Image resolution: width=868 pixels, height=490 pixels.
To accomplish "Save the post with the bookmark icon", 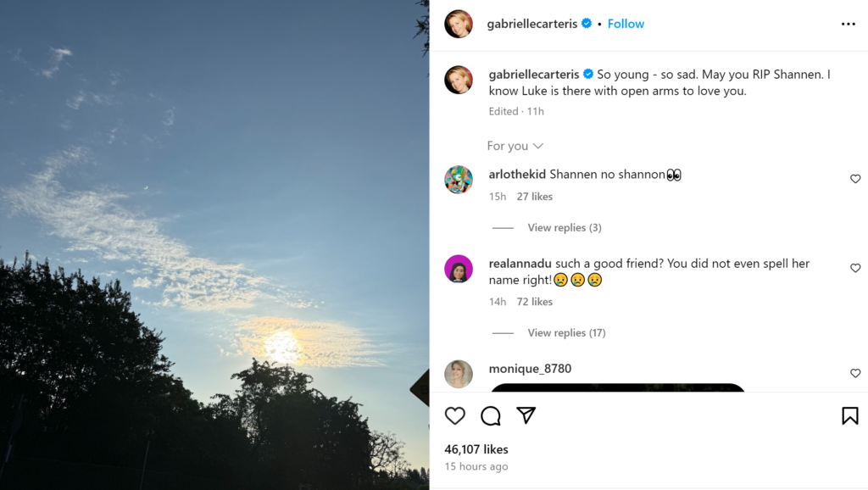I will [849, 415].
